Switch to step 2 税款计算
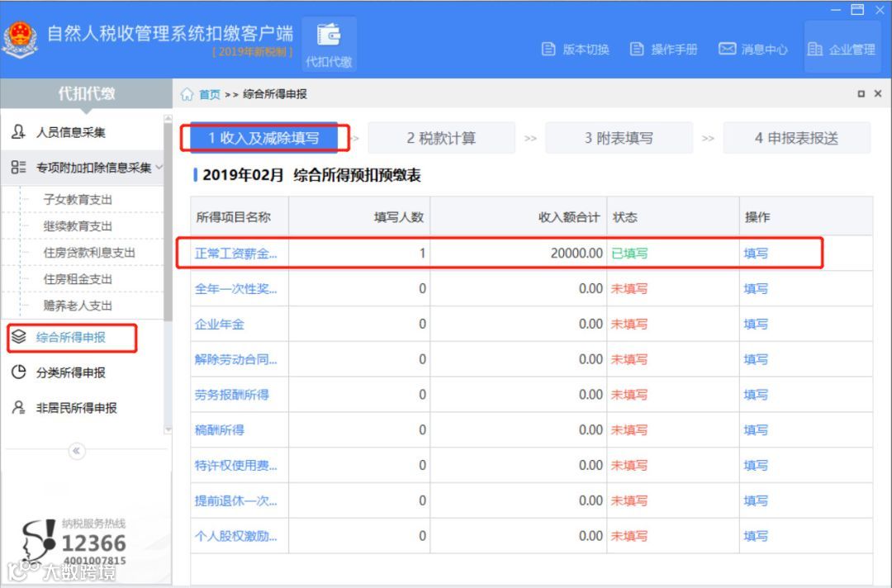The height and width of the screenshot is (588, 892). [441, 138]
